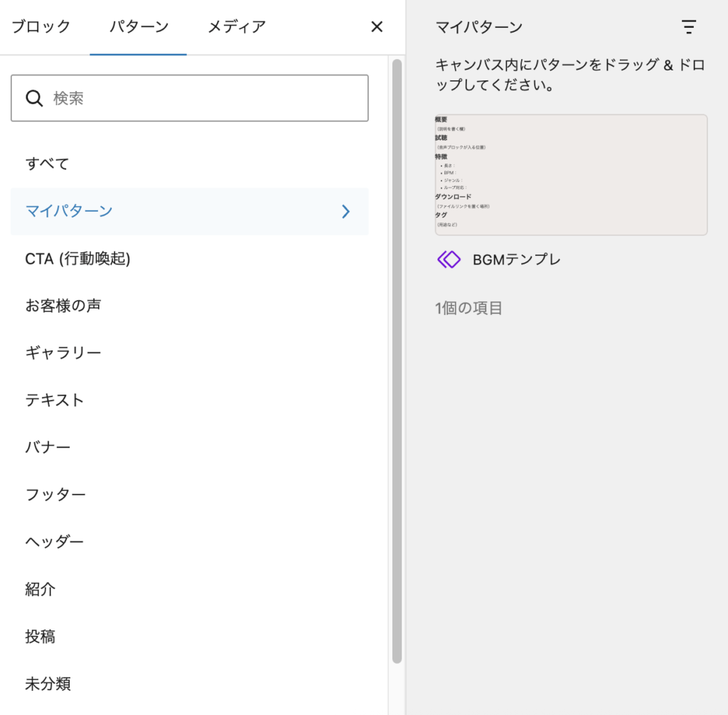
Task: Select the お客様の声 category
Action: point(63,306)
